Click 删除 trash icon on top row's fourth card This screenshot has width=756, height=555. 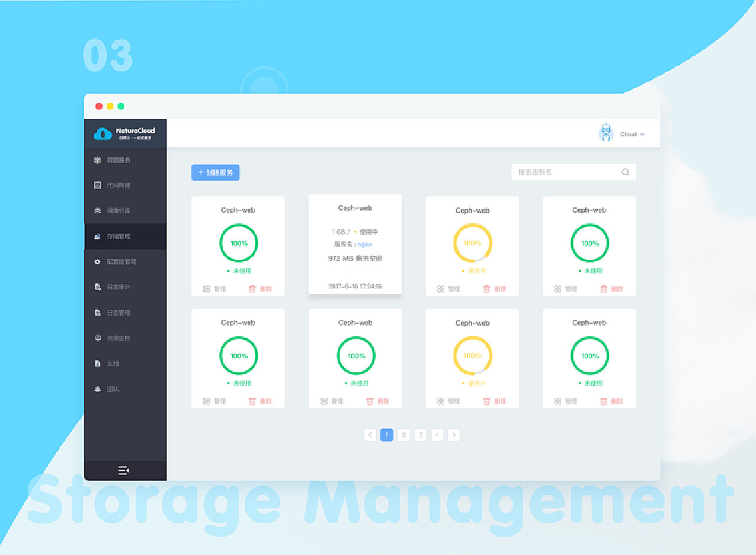[x=604, y=289]
